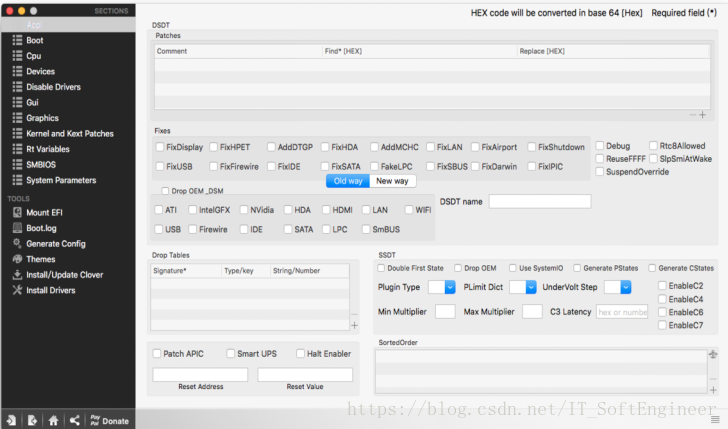This screenshot has height=429, width=728.
Task: Enable the FixDisplay checkbox
Action: 160,147
